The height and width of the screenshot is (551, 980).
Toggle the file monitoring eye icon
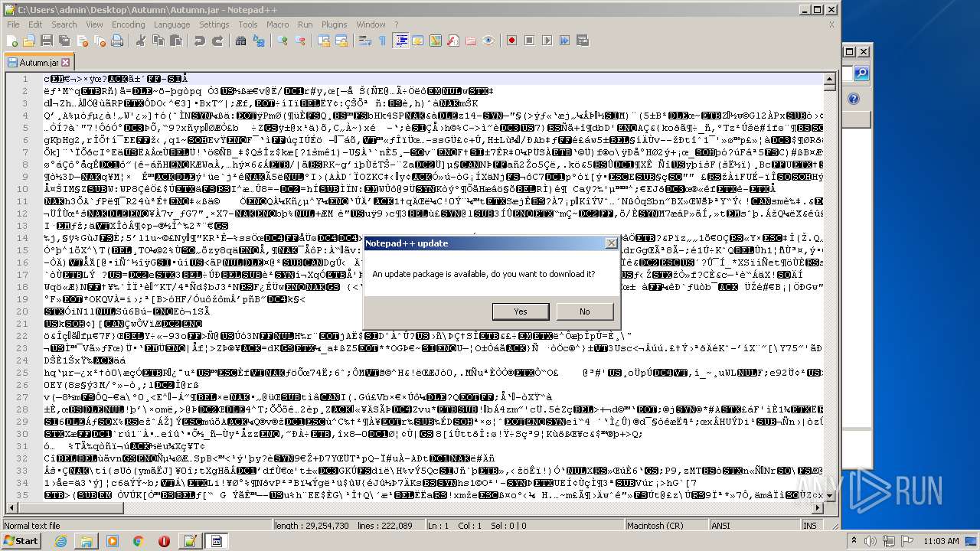pyautogui.click(x=488, y=40)
